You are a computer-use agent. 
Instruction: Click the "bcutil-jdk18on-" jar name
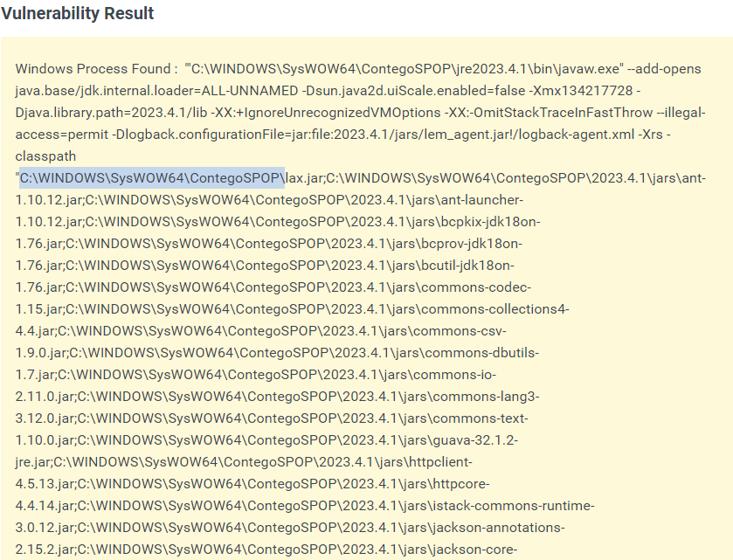click(467, 266)
